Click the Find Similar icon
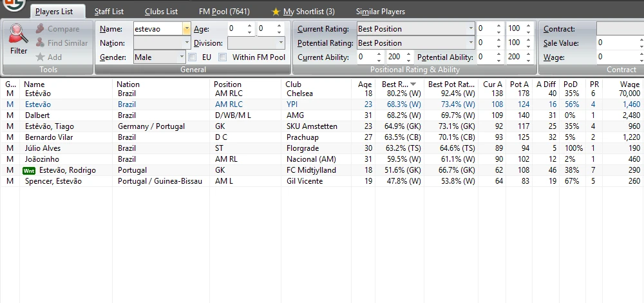Viewport: 644px width, 303px height. 40,43
